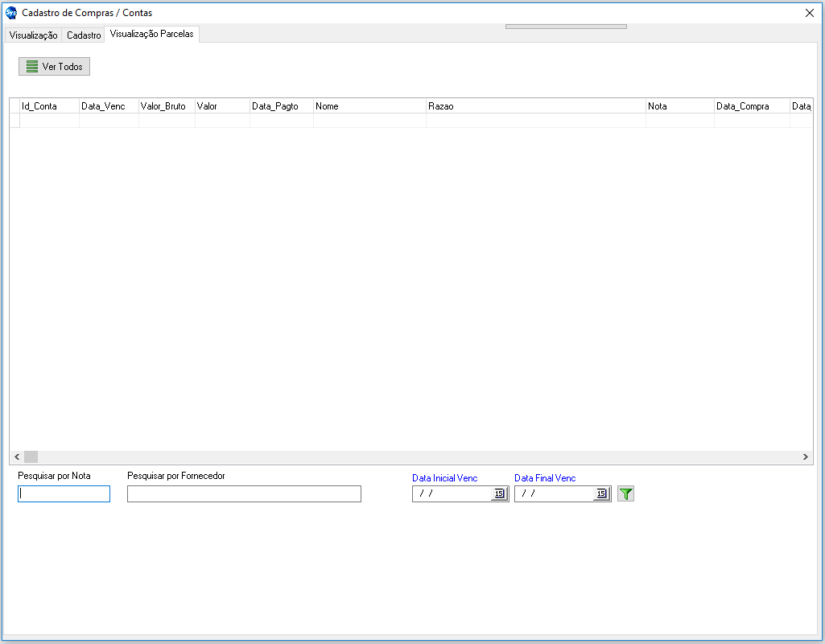Switch to the Visualização tab
Viewport: 825px width, 644px height.
click(x=33, y=35)
